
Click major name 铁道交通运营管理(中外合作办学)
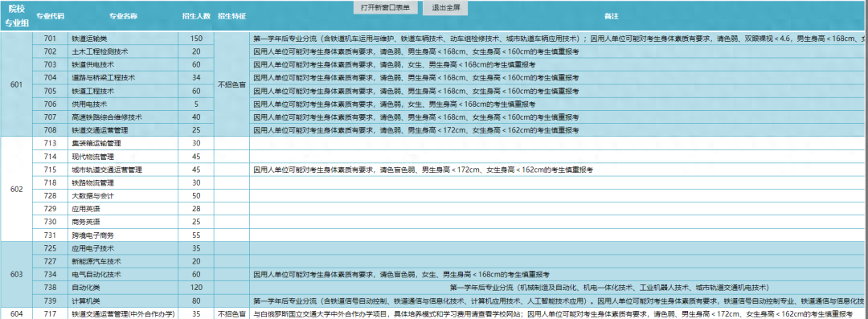(123, 313)
